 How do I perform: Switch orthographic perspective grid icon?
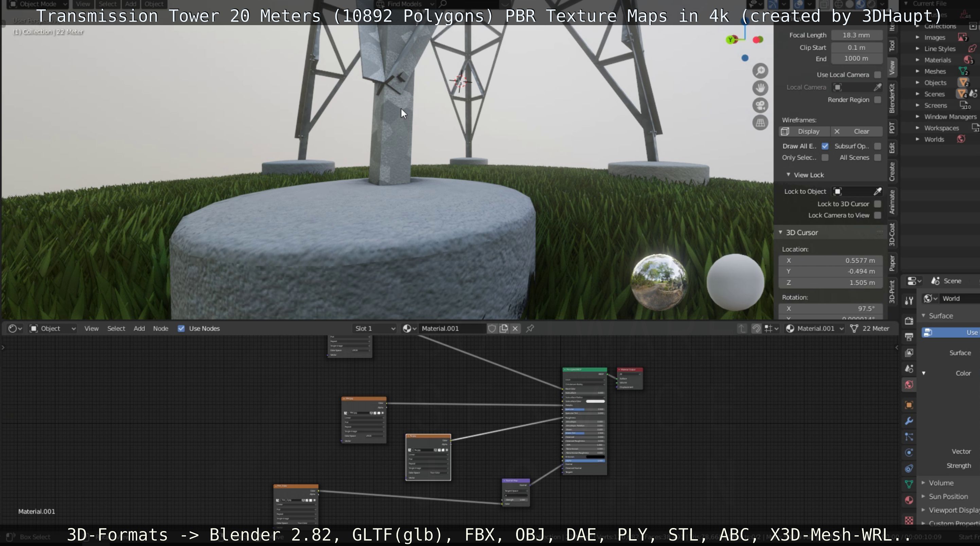coord(760,123)
